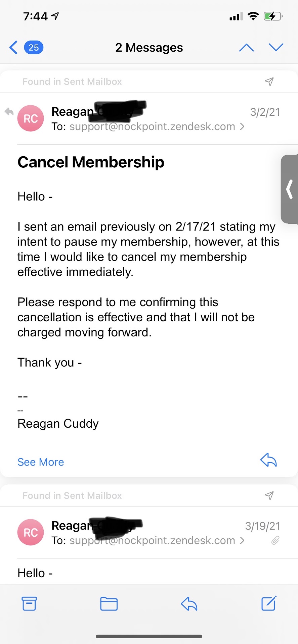Expand recipient details chevron on 3/2/21 email

242,127
